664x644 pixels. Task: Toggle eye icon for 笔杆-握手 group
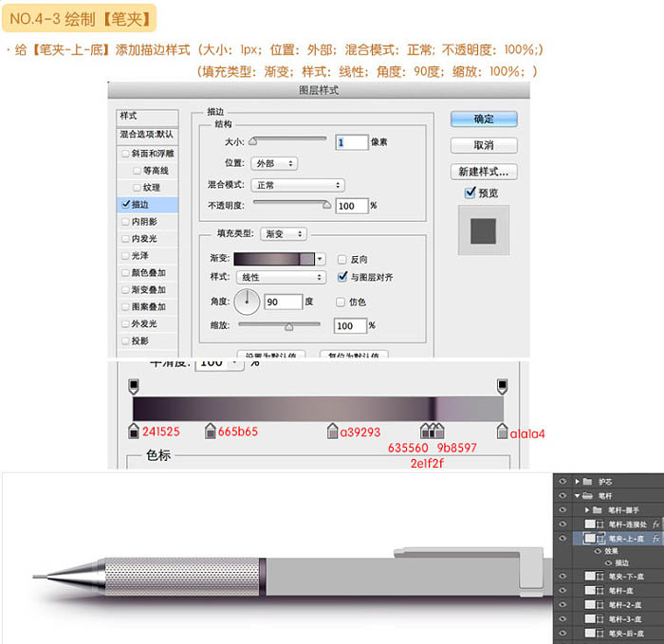point(563,509)
